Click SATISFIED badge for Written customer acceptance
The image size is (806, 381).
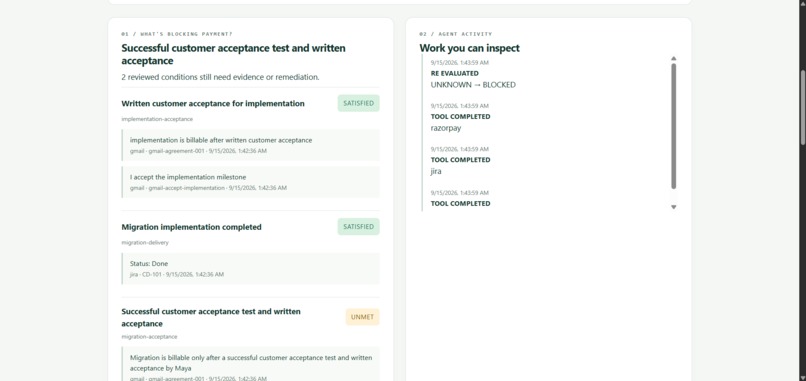[x=358, y=103]
